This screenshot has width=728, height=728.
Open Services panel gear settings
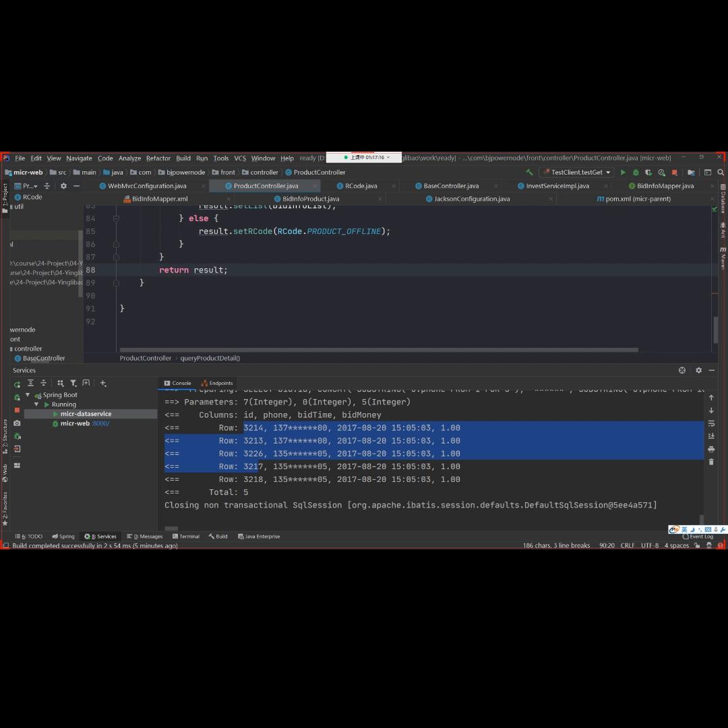coord(698,370)
